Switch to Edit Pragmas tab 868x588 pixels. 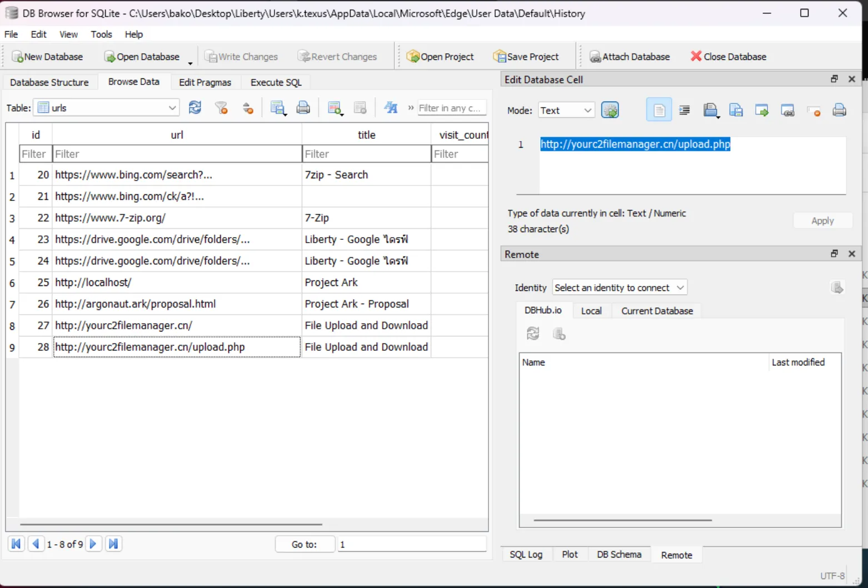[x=205, y=82]
